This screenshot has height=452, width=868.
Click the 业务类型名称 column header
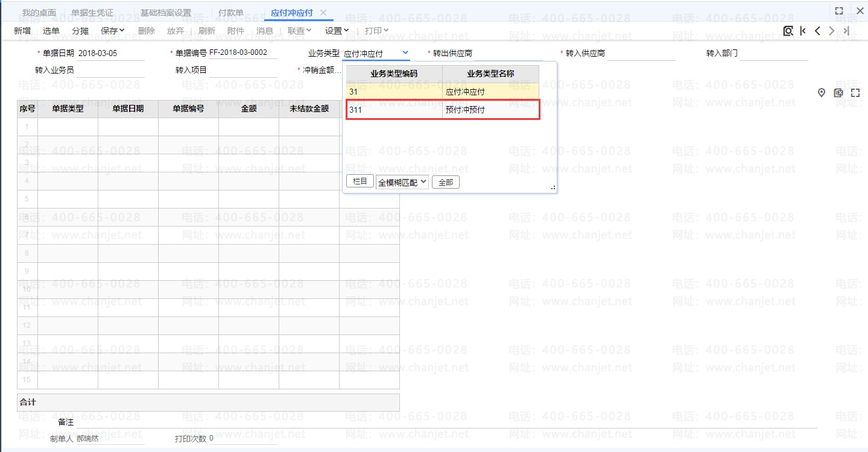click(490, 74)
